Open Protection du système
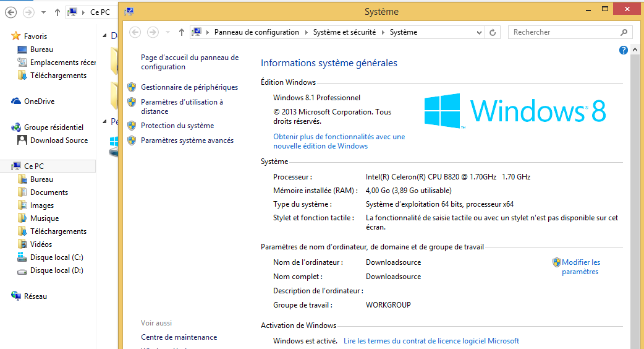644x349 pixels. point(177,126)
